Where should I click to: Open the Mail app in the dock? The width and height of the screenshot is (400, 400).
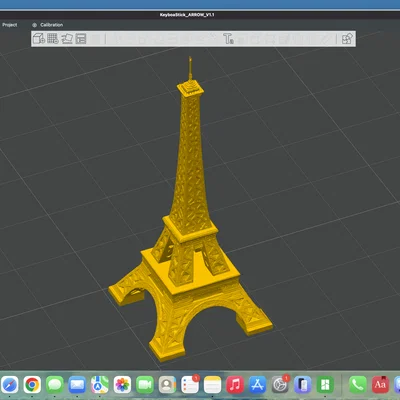pos(77,385)
